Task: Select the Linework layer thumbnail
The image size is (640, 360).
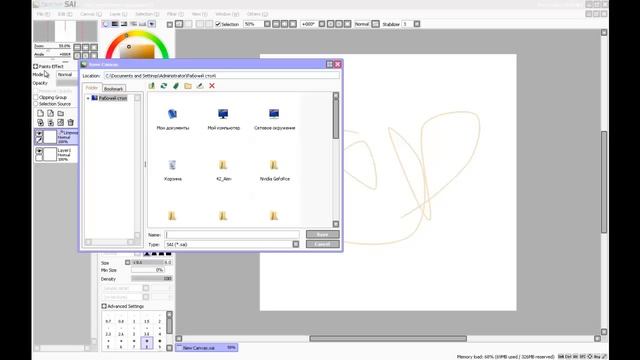Action: pos(50,137)
